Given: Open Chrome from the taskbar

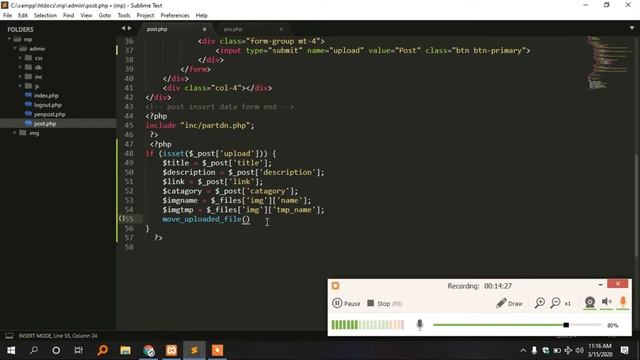Looking at the screenshot, I should point(149,350).
